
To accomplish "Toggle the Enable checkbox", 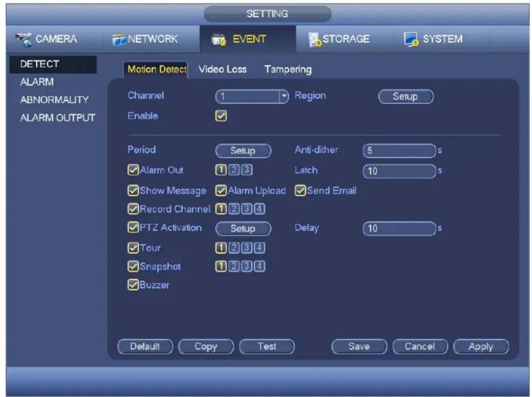I will pyautogui.click(x=221, y=116).
